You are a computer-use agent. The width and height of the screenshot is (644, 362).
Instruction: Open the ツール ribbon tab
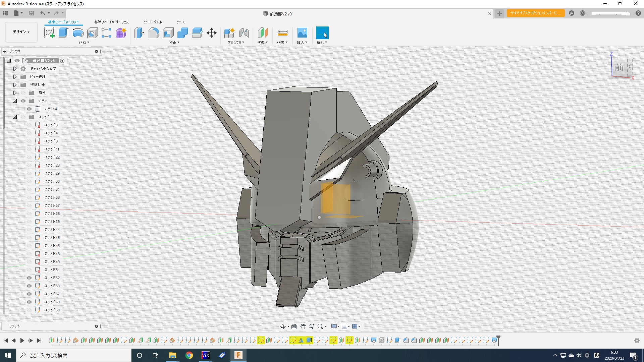(181, 22)
